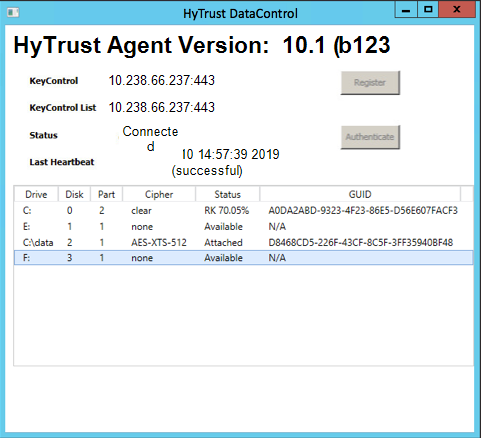Click the AES-XTS-512 cipher cell
The image size is (481, 438).
tap(159, 242)
